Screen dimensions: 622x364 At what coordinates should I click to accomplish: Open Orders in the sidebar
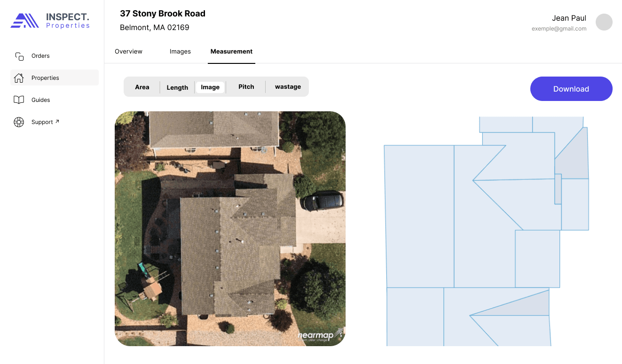pos(40,56)
